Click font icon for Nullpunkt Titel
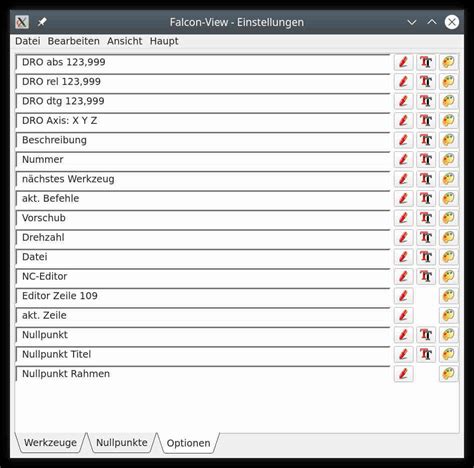This screenshot has width=474, height=468. [x=426, y=354]
